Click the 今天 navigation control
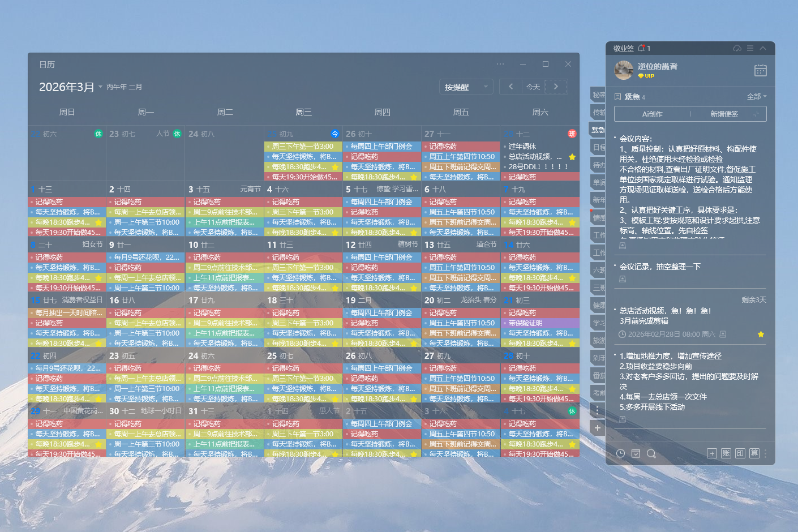The height and width of the screenshot is (532, 798). point(533,86)
